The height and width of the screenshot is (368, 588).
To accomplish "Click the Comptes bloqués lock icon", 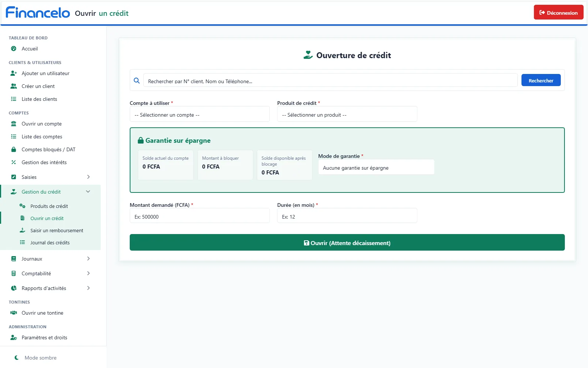I will (x=14, y=149).
